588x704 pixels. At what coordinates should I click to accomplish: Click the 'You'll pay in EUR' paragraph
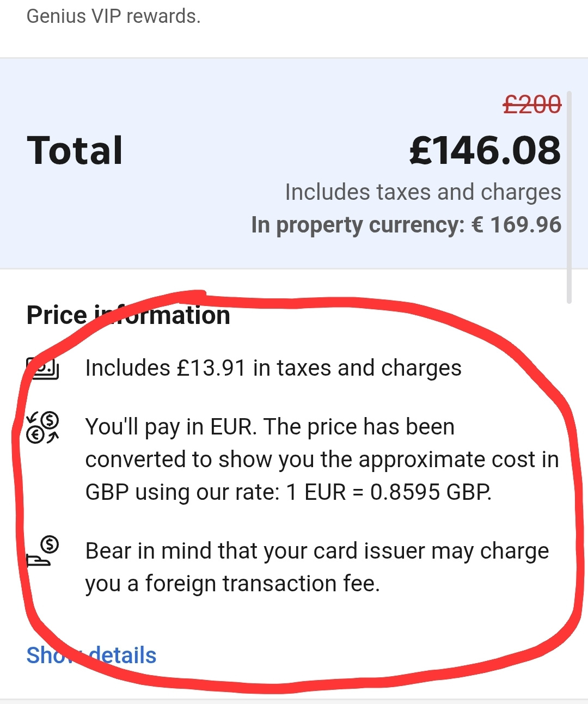click(x=322, y=460)
